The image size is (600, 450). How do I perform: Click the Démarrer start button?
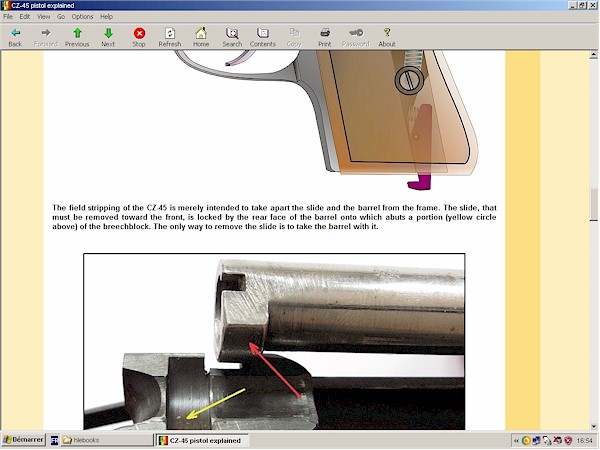[x=23, y=440]
